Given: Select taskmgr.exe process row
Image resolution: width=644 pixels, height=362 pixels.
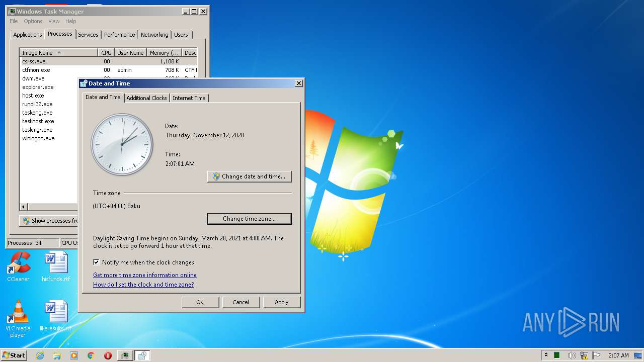Looking at the screenshot, I should coord(49,130).
